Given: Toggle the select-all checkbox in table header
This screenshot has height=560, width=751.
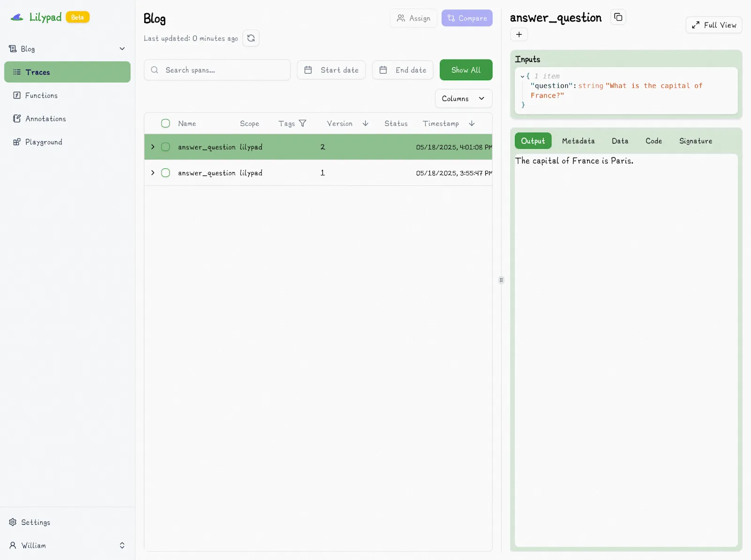Looking at the screenshot, I should click(166, 123).
